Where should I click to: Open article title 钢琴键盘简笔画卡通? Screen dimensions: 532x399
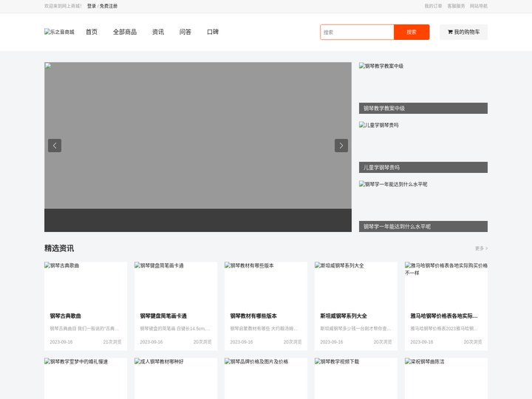coord(163,316)
